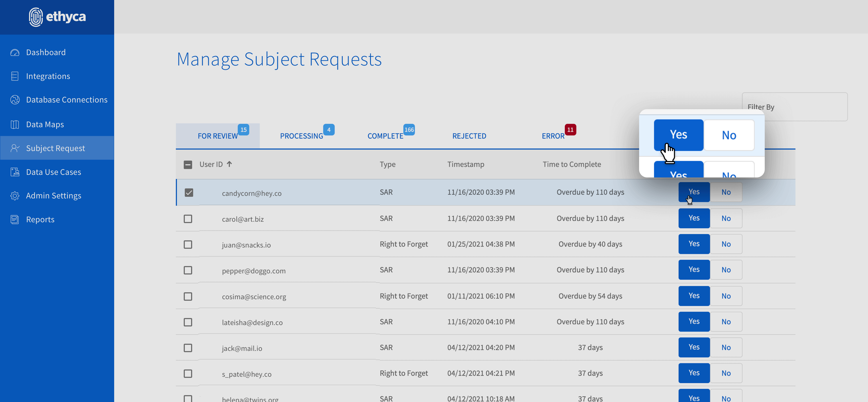868x402 pixels.
Task: Approve juan@snacks.io request with Yes
Action: 694,244
